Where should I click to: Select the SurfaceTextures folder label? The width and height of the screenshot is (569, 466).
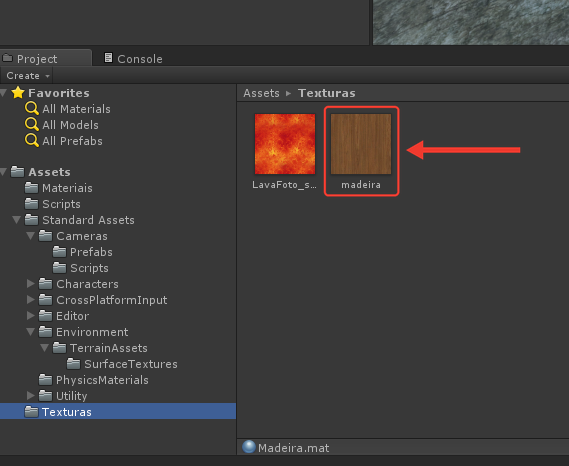131,364
